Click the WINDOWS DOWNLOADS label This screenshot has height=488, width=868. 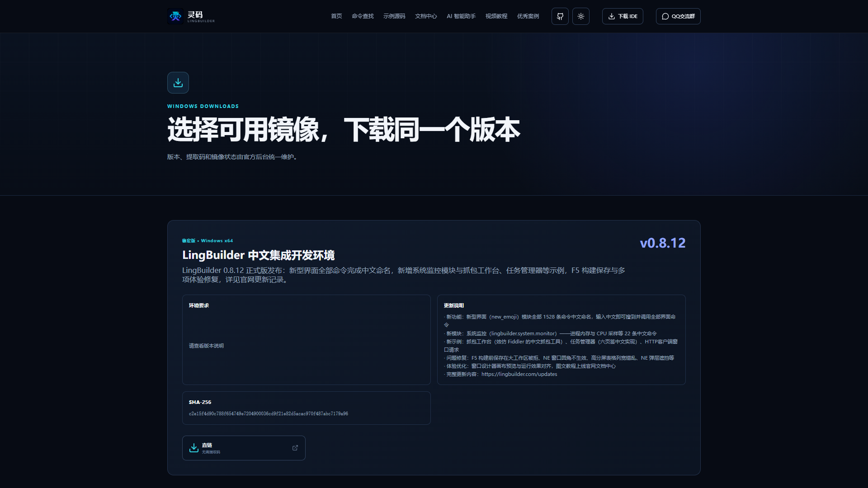pyautogui.click(x=203, y=106)
